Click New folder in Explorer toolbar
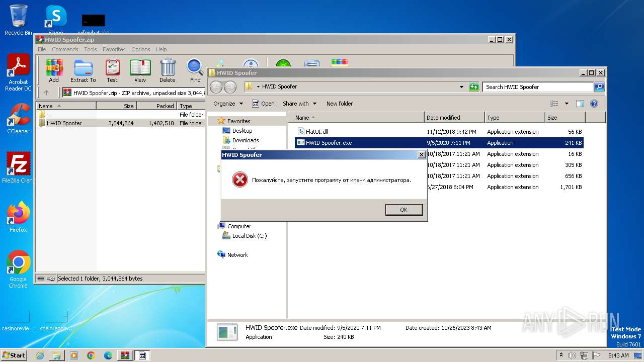The height and width of the screenshot is (362, 644). 340,104
